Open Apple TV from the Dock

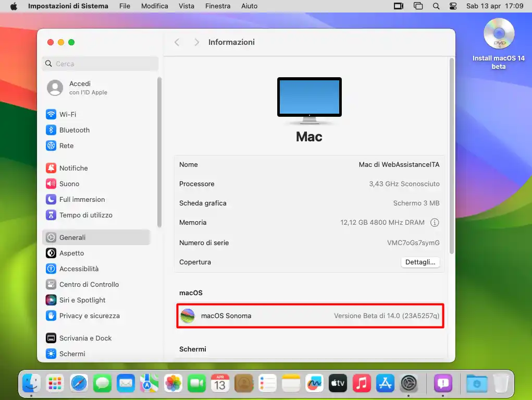338,383
